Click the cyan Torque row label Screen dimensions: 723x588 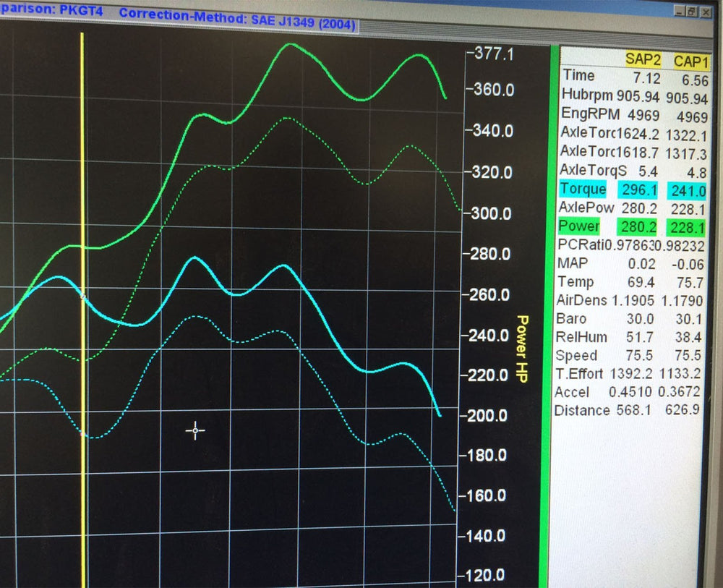(583, 189)
